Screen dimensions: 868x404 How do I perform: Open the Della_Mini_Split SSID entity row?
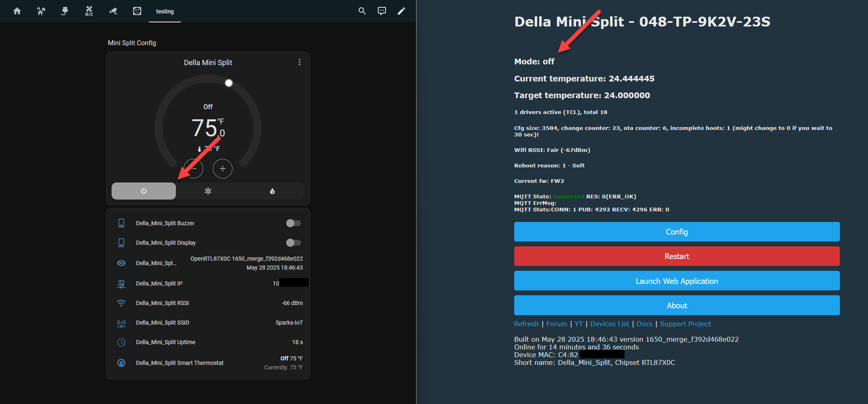pos(208,323)
